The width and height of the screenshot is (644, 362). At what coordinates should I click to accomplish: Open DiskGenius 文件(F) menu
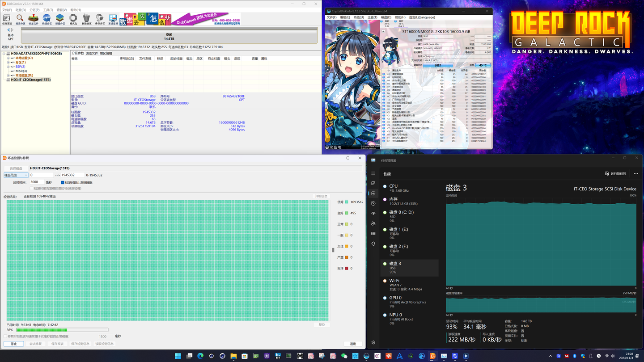click(7, 10)
